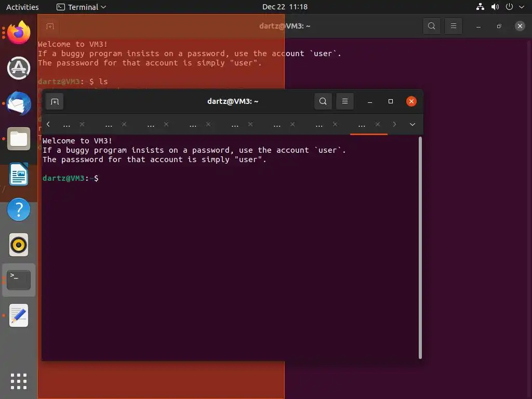532x399 pixels.
Task: Open Software Updater from the dock
Action: 19,68
